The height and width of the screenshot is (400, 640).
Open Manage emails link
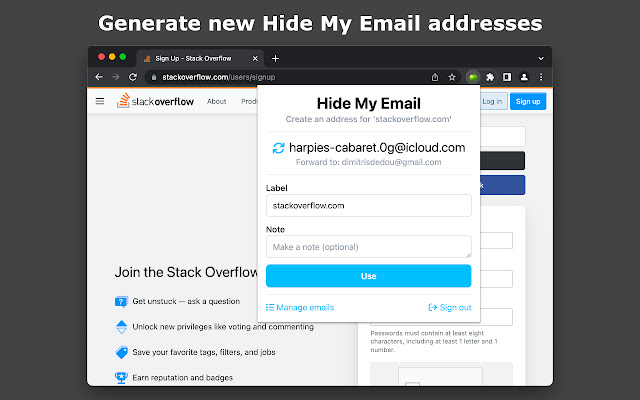[300, 307]
